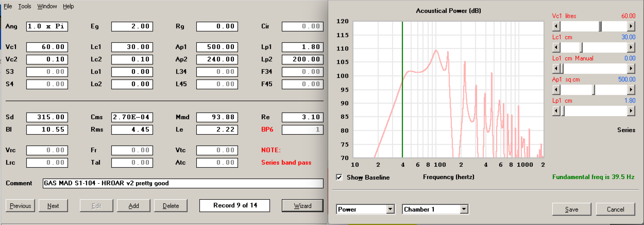Click the Ap1 slider right arrow
Screen dimensions: 644x225
pyautogui.click(x=631, y=90)
